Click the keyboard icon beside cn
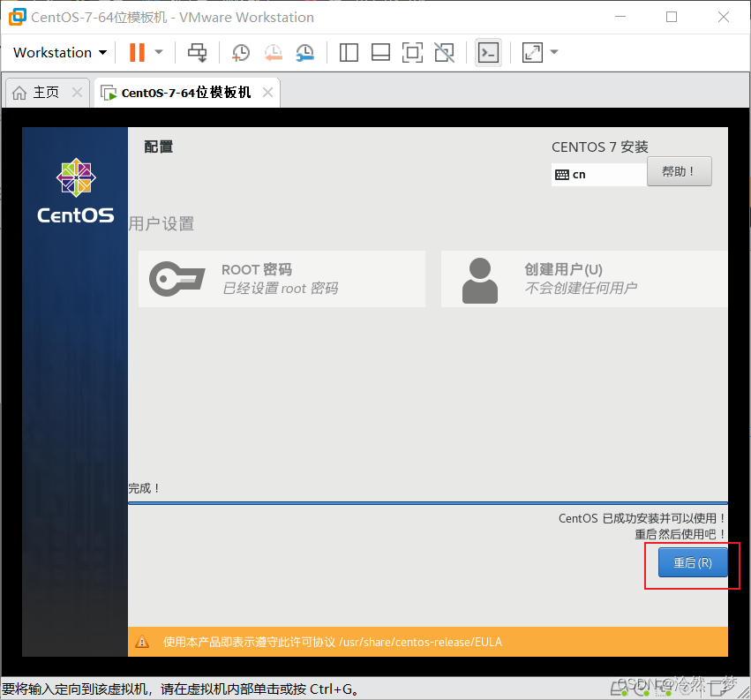 click(562, 175)
